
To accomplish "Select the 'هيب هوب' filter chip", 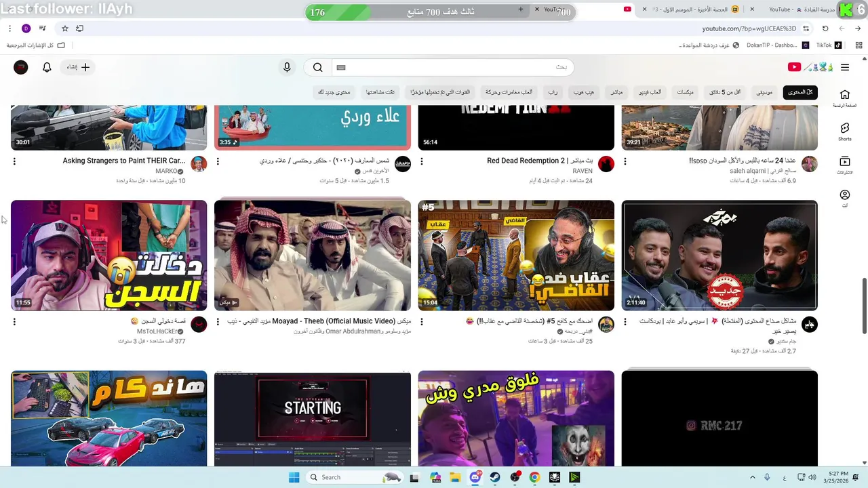I will tap(583, 92).
